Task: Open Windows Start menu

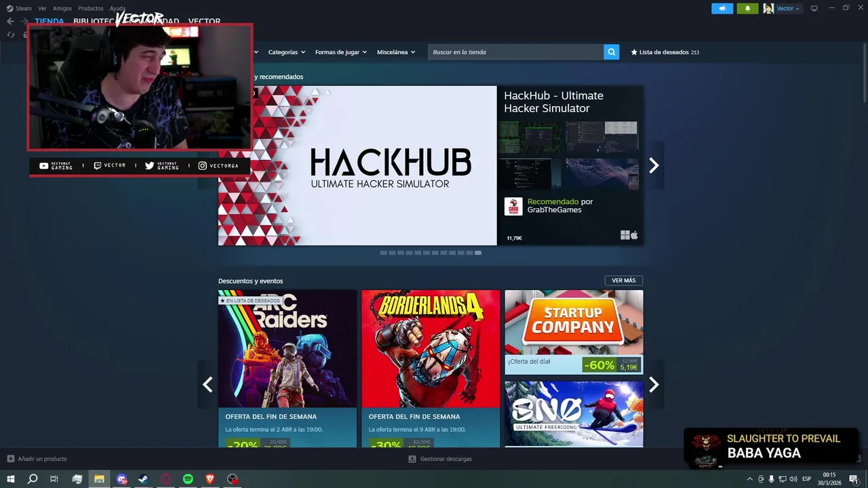Action: [10, 479]
